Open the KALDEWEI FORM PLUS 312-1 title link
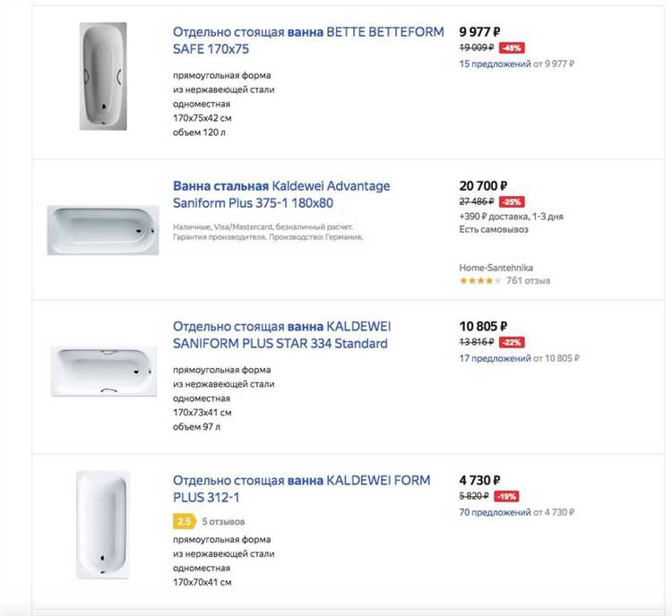The width and height of the screenshot is (672, 616). tap(301, 489)
